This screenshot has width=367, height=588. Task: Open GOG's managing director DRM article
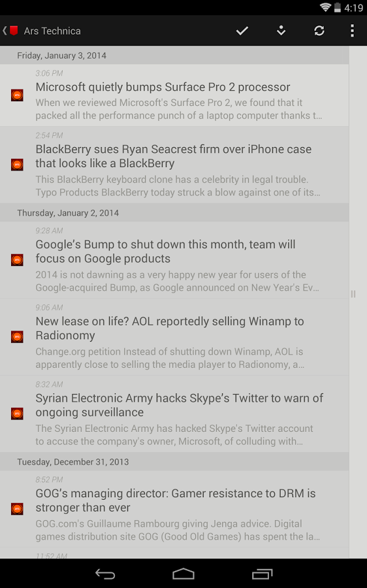pos(174,509)
